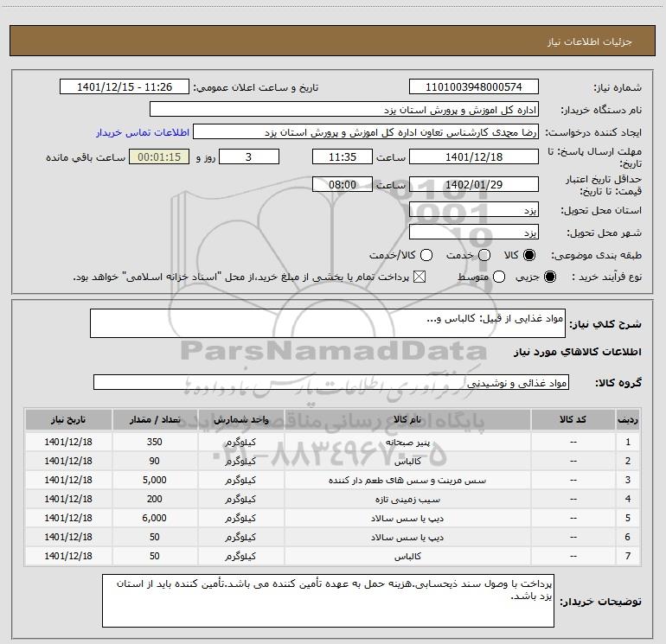Click the date 1401/12/18 in row 4
This screenshot has height=644, width=666.
point(68,500)
